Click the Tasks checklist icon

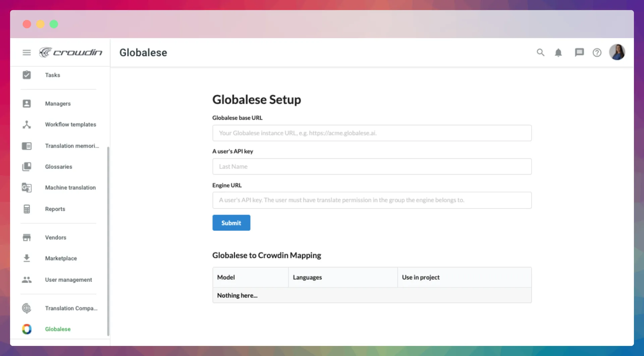tap(26, 75)
